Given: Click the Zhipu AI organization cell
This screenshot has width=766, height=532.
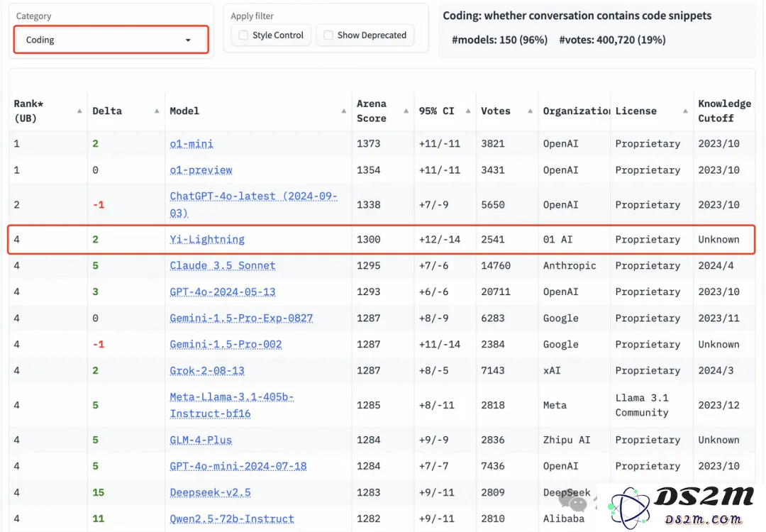Looking at the screenshot, I should 567,440.
